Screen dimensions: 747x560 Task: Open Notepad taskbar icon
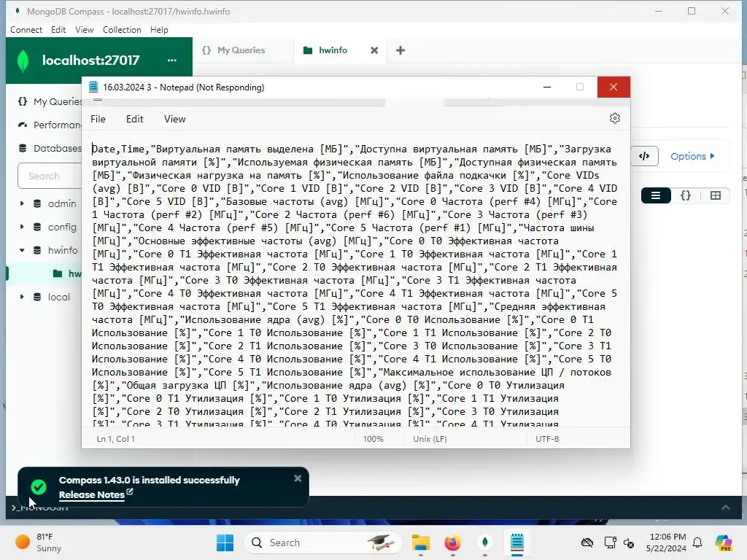click(x=517, y=542)
